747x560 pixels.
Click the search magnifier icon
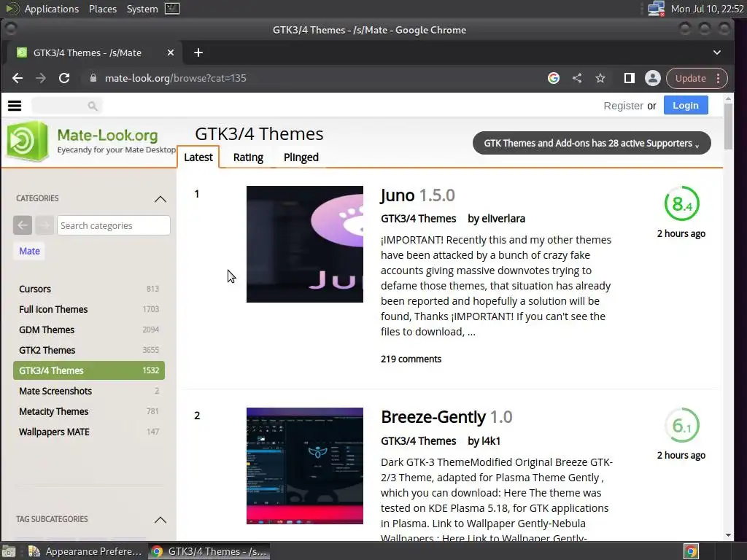click(93, 106)
